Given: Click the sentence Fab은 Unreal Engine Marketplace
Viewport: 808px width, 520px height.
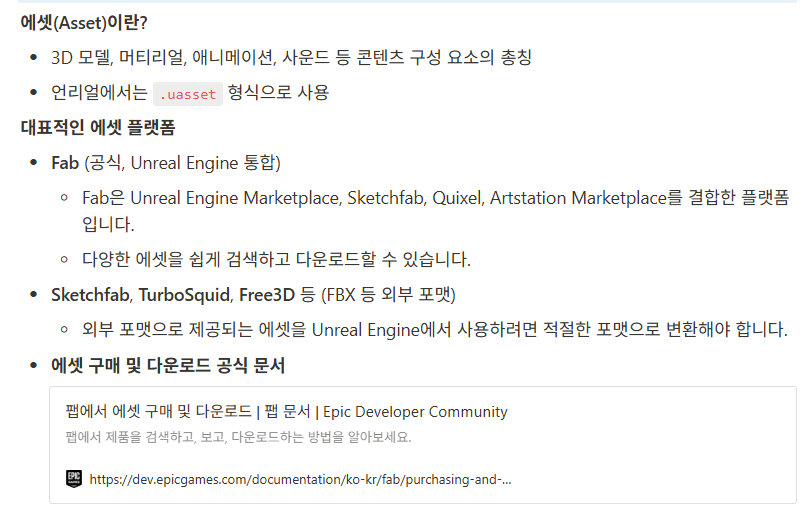Looking at the screenshot, I should click(x=435, y=211).
